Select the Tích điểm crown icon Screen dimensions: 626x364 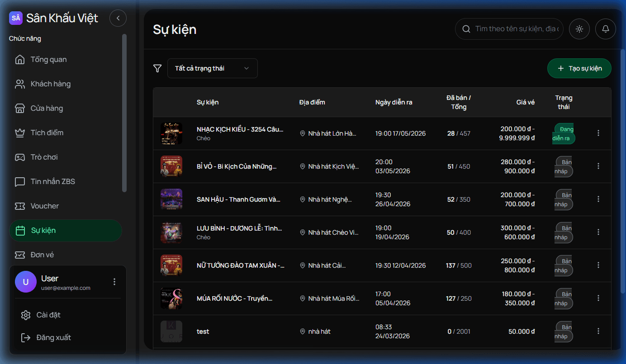pos(20,133)
